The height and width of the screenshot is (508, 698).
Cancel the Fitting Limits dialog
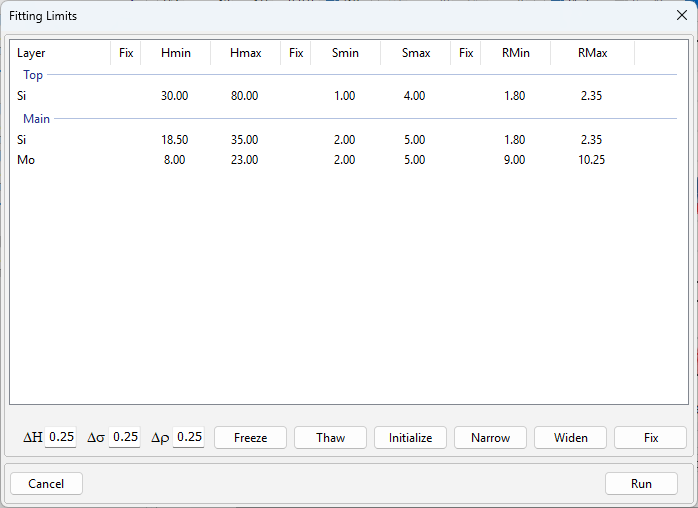(46, 484)
